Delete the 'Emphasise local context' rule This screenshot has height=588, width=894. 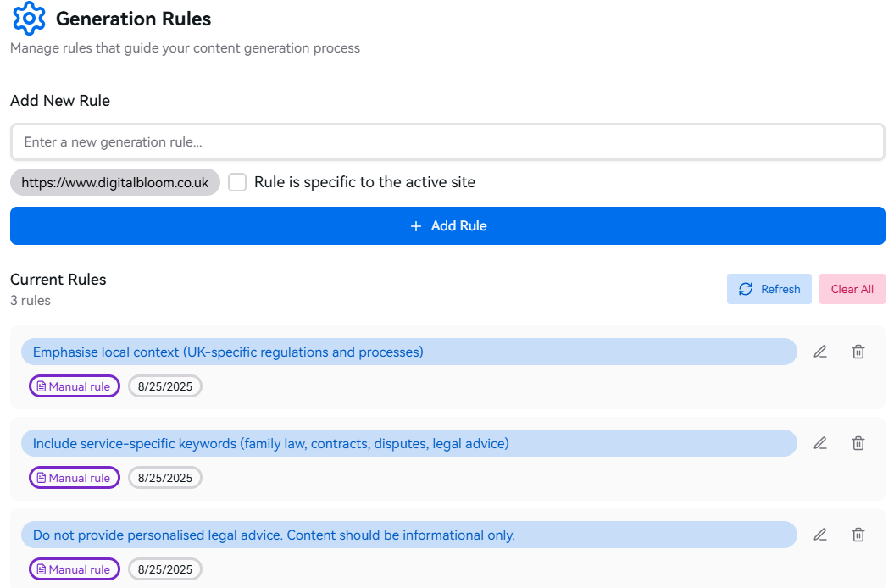point(858,352)
